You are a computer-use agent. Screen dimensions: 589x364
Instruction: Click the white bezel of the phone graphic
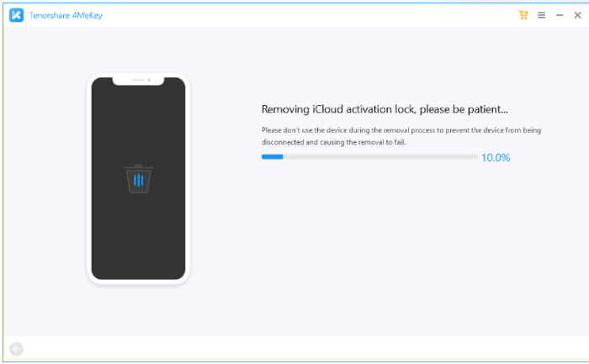[89, 178]
